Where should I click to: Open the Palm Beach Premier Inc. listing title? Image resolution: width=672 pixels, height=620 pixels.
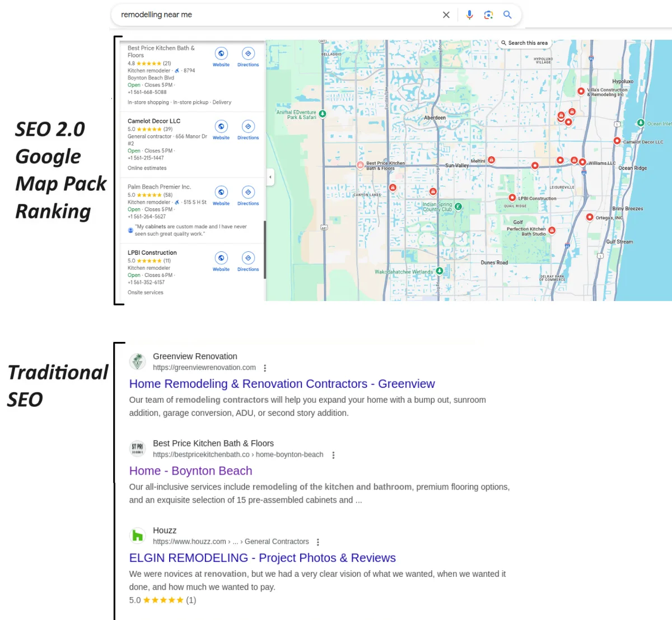click(159, 187)
